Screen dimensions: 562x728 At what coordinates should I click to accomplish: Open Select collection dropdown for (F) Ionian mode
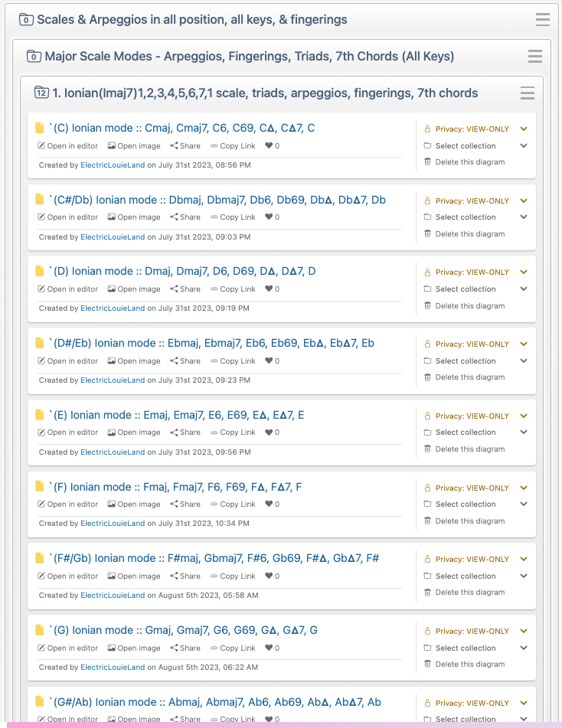click(524, 504)
